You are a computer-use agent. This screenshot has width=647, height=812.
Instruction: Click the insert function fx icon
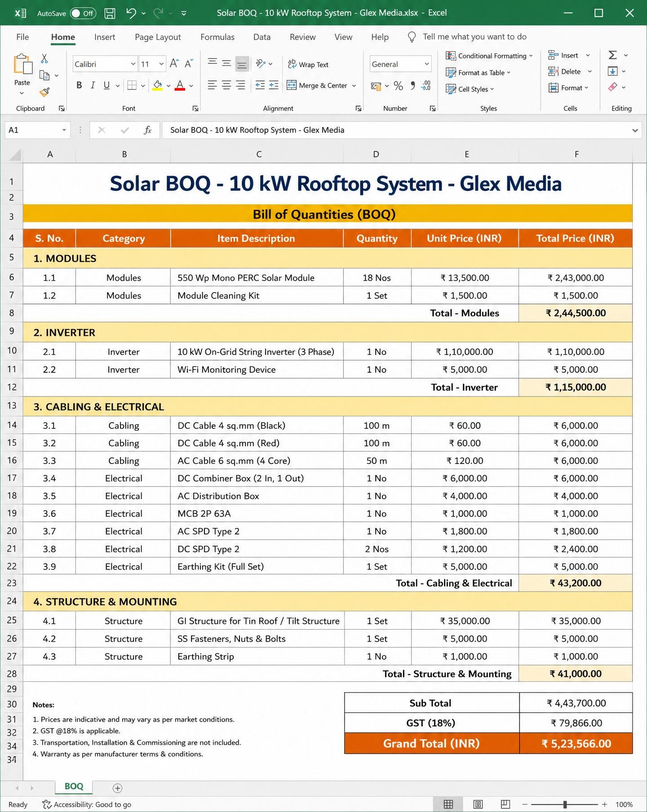147,130
